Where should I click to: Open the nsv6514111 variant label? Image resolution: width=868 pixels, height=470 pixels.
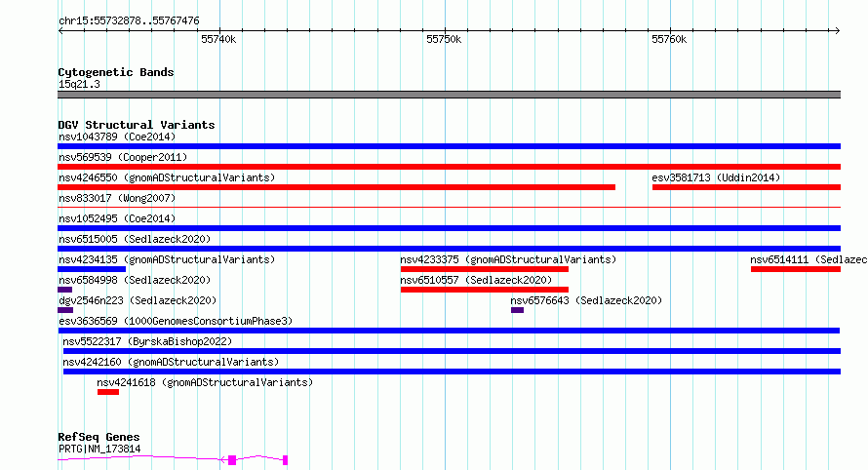(809, 259)
